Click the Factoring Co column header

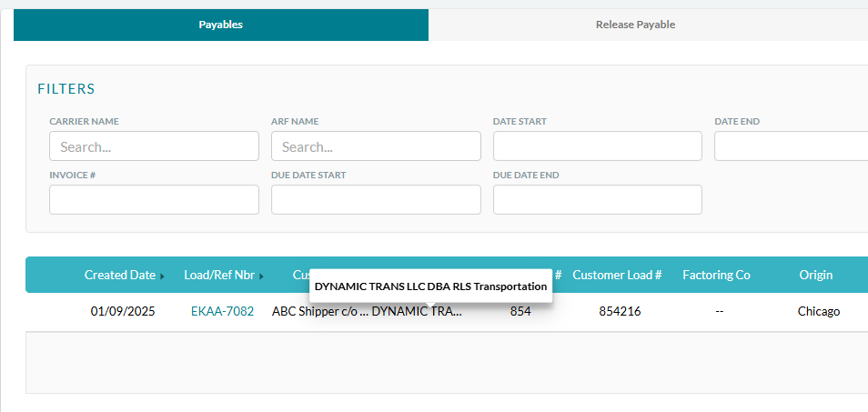point(716,275)
